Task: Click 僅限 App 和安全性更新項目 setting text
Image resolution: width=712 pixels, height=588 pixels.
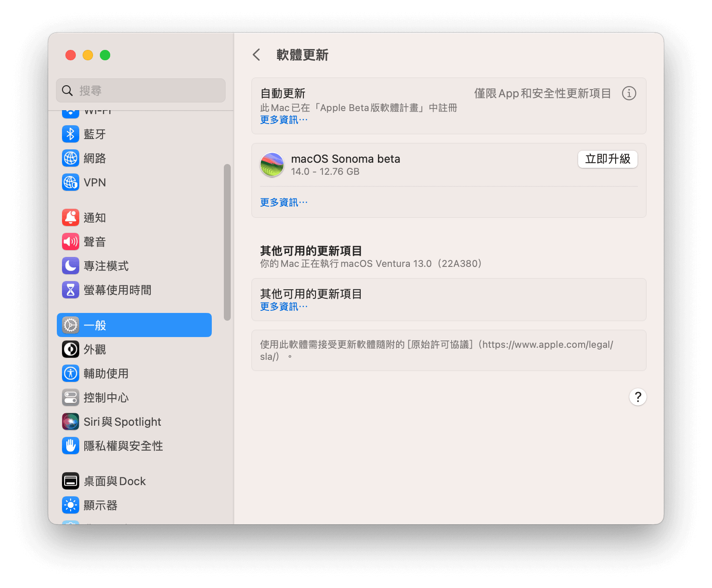Action: pos(542,93)
